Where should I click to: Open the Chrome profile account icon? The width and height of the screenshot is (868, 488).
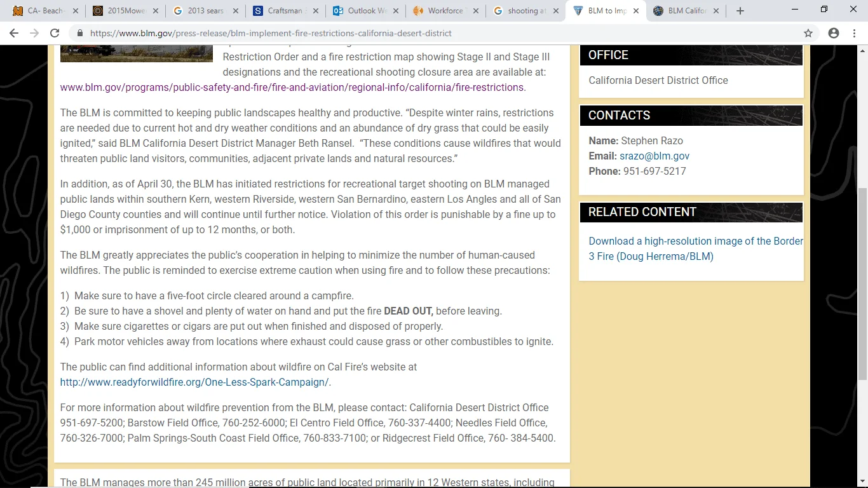click(833, 33)
